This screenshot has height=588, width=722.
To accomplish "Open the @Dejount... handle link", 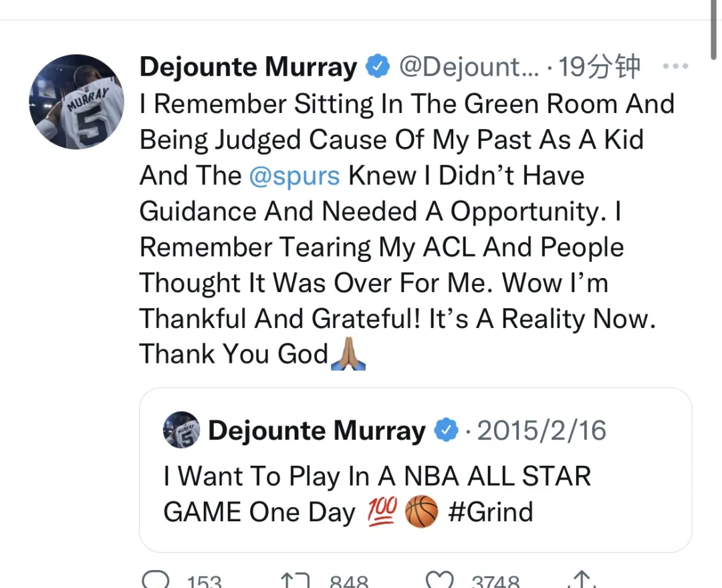I will [x=469, y=67].
